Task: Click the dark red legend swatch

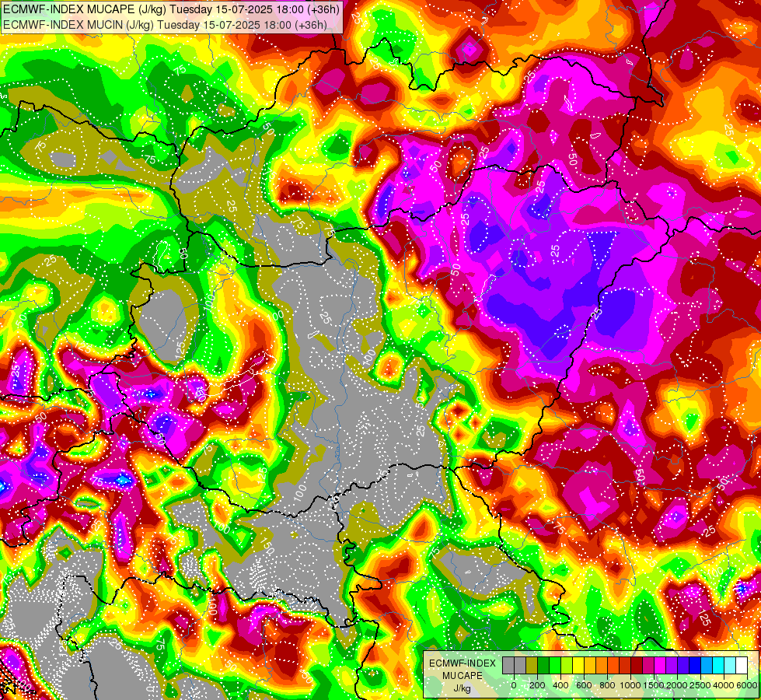Action: (637, 665)
